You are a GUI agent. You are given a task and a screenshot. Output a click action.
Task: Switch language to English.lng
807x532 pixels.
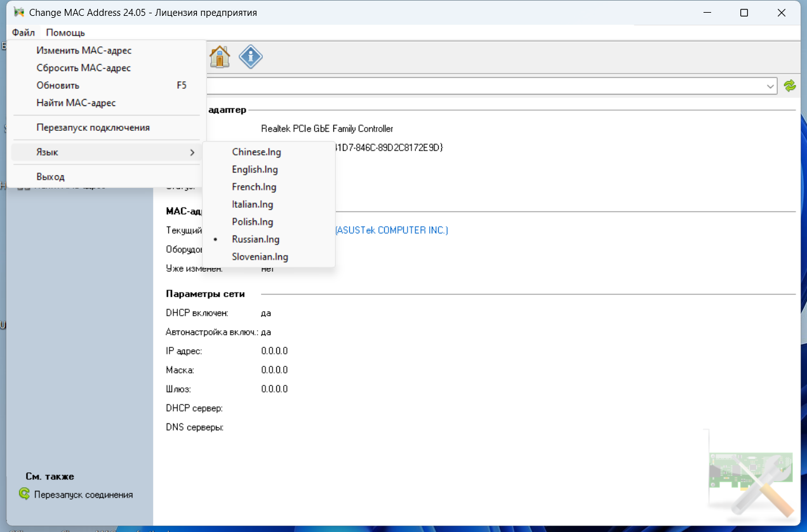pos(269,170)
